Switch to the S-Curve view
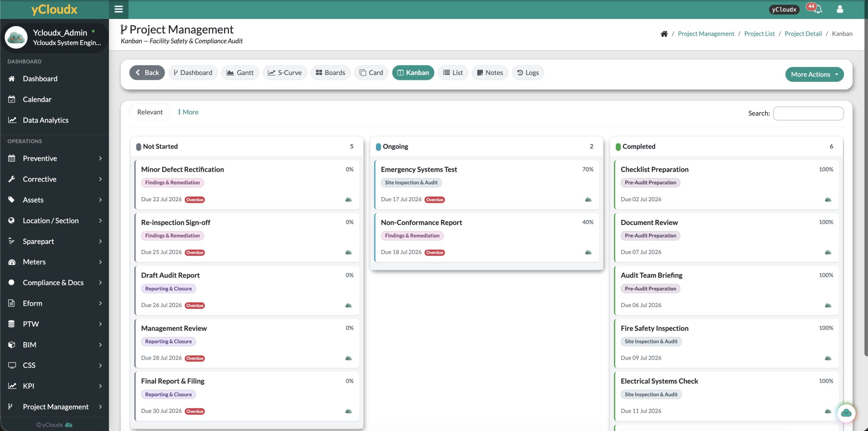The width and height of the screenshot is (868, 431). click(285, 73)
